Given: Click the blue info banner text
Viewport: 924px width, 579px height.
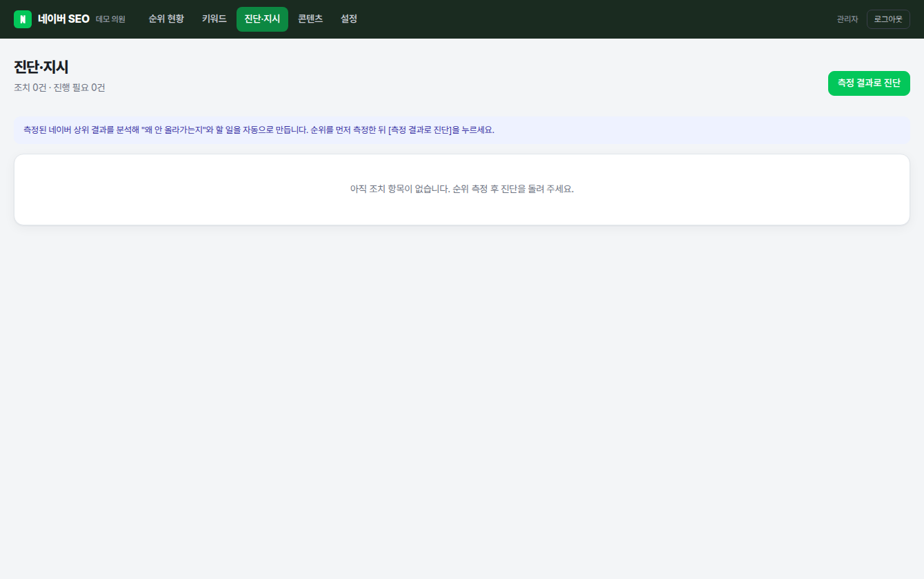Looking at the screenshot, I should [x=259, y=130].
